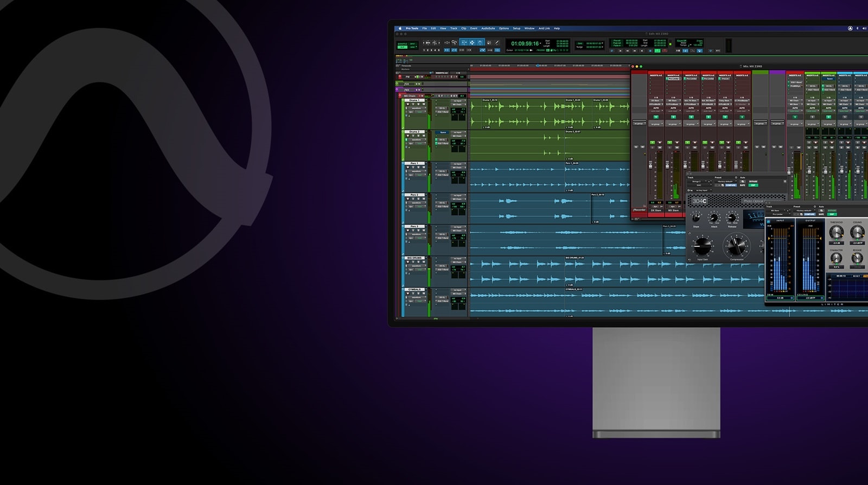
Task: Click the red Record transport button
Action: 665,50
